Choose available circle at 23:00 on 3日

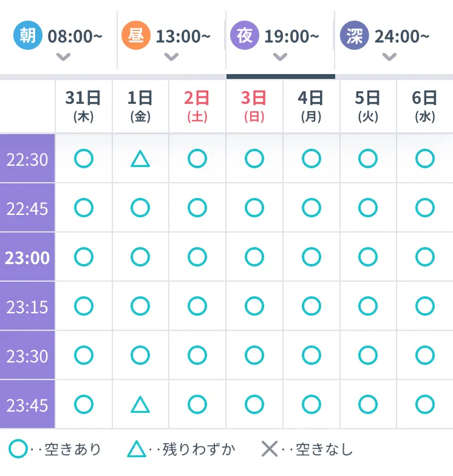click(254, 257)
